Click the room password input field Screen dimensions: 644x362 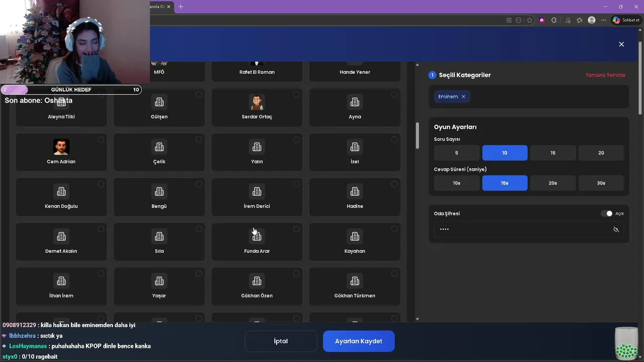(528, 229)
